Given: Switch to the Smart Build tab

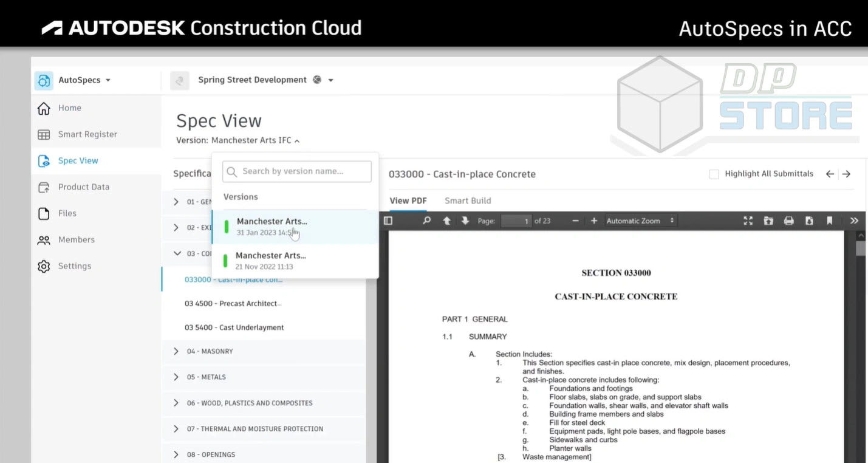Looking at the screenshot, I should click(x=468, y=201).
